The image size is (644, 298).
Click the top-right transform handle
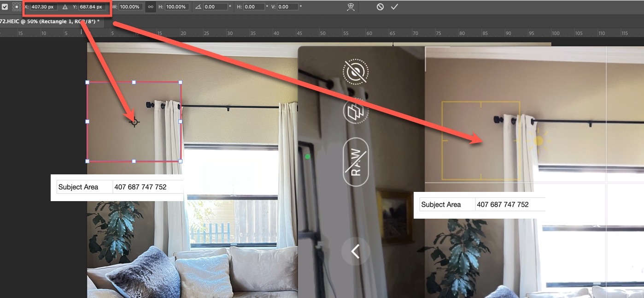pos(180,83)
